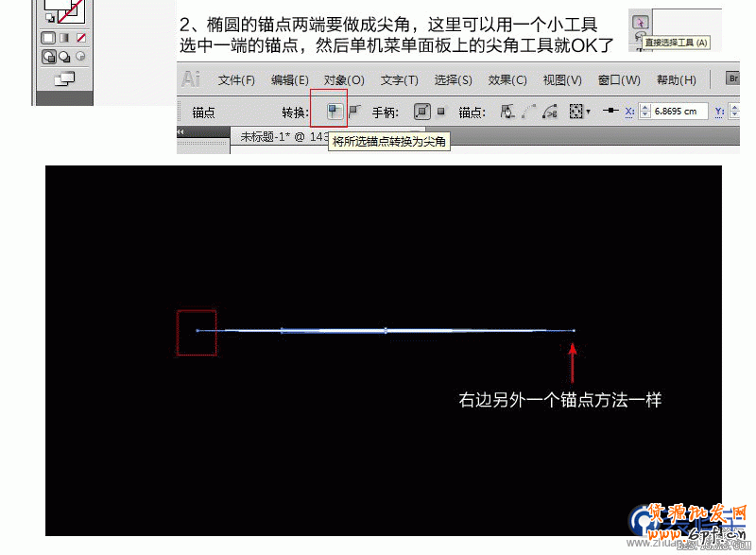
Task: Open the 效果(C) menu
Action: tap(507, 79)
